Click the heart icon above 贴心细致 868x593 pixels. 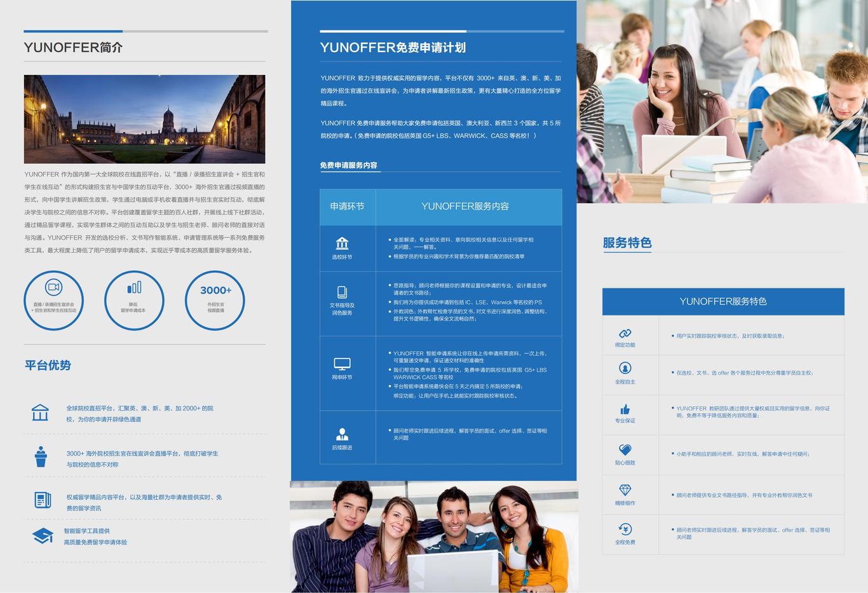[x=625, y=450]
